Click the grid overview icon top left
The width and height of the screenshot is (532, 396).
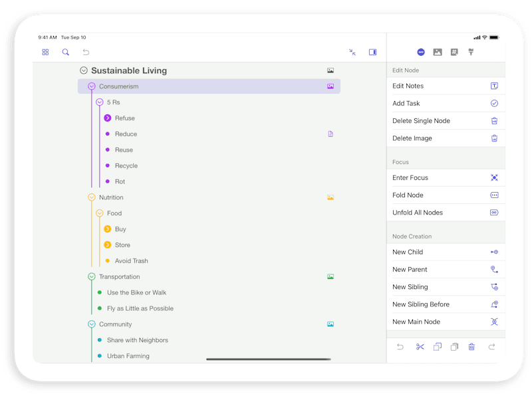click(x=45, y=52)
